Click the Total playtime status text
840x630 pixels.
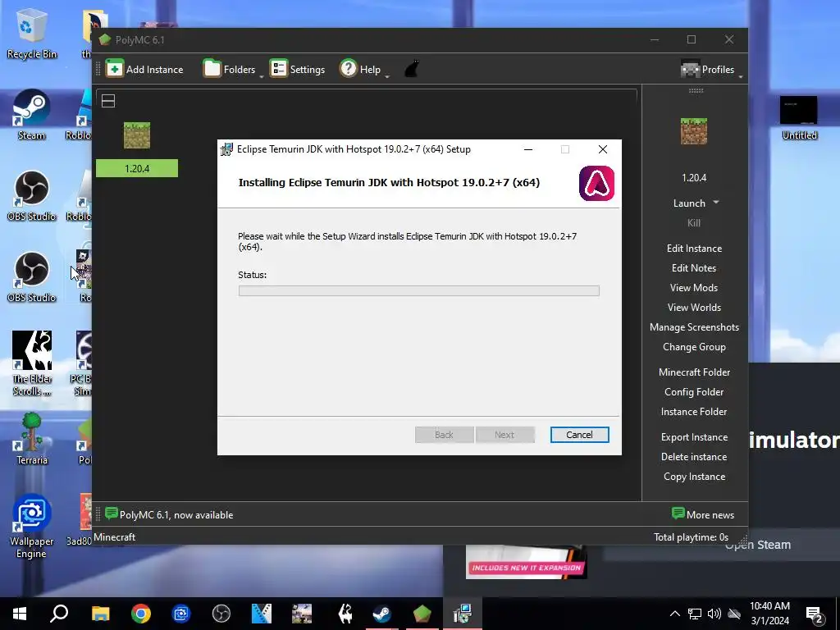pos(691,536)
